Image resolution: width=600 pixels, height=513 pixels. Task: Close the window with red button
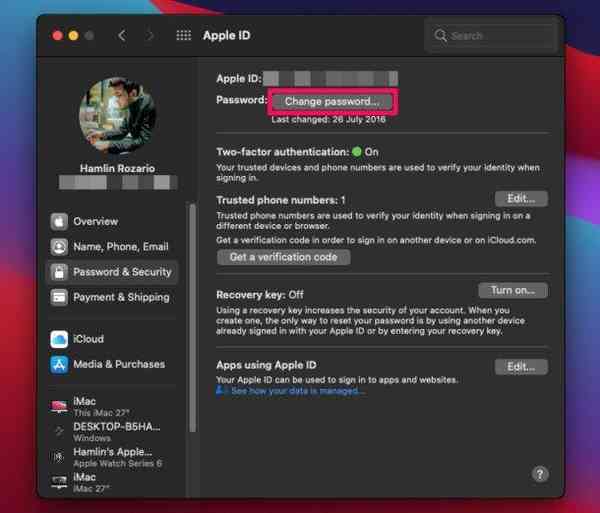[x=57, y=36]
